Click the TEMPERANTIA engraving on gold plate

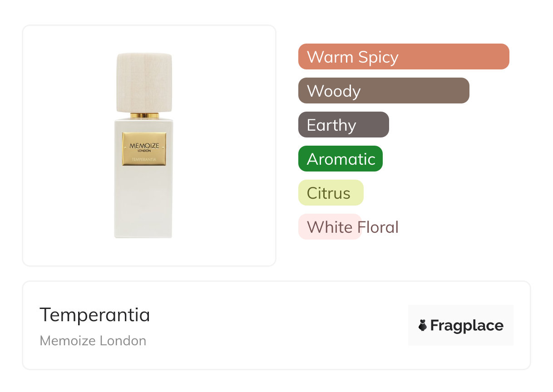tap(144, 159)
